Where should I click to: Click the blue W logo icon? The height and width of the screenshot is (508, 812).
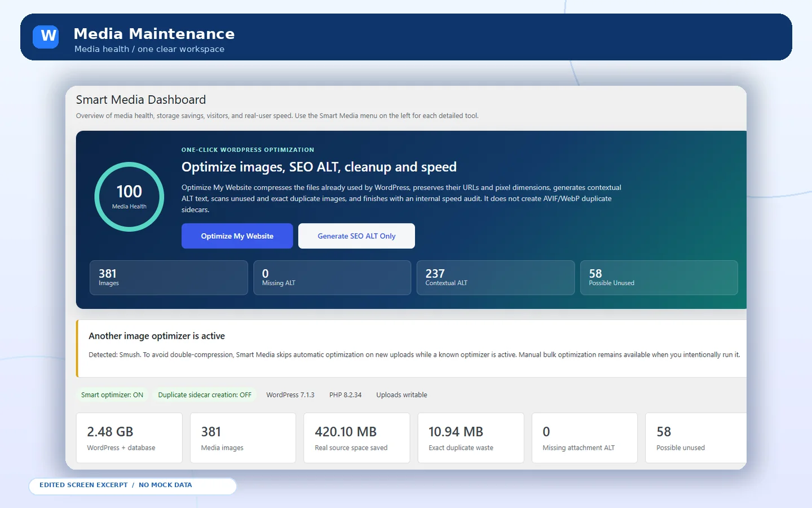(46, 37)
